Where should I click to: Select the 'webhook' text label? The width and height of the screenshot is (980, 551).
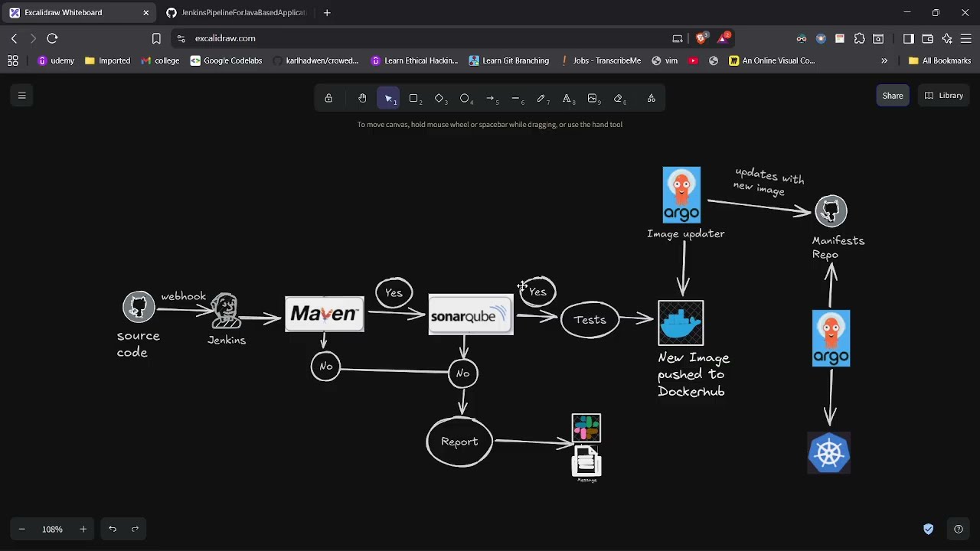[184, 296]
